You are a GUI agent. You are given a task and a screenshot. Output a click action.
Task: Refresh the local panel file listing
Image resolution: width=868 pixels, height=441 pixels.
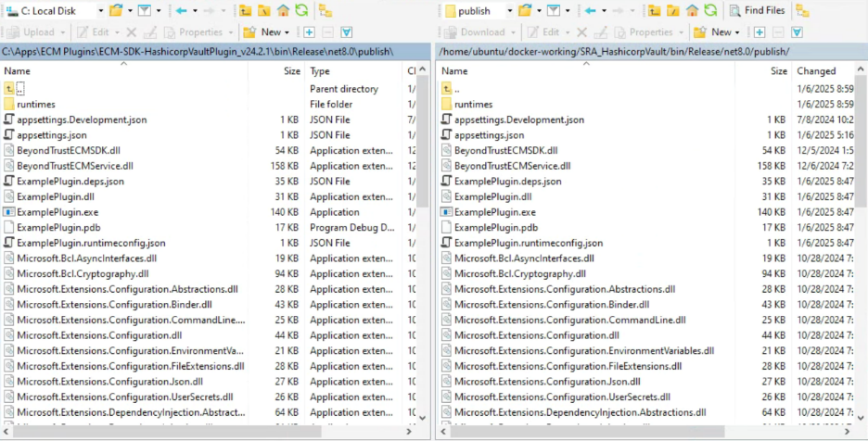tap(301, 10)
